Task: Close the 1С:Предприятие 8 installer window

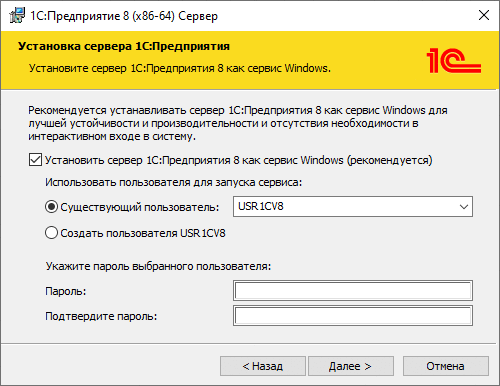Action: [x=484, y=15]
